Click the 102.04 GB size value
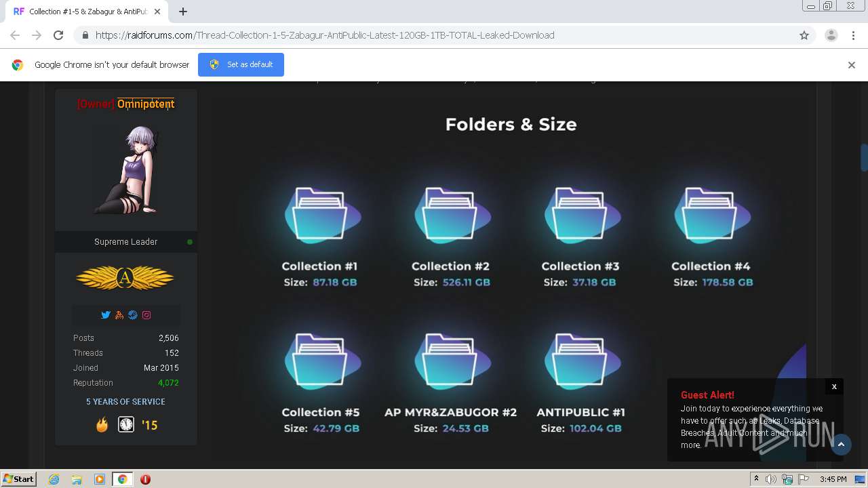Viewport: 868px width, 488px height. click(x=595, y=428)
